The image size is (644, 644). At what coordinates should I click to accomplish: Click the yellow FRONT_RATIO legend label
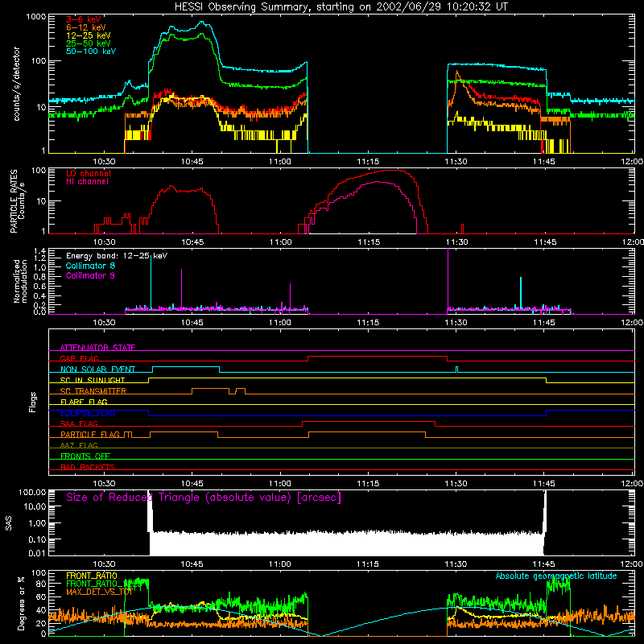tap(92, 576)
